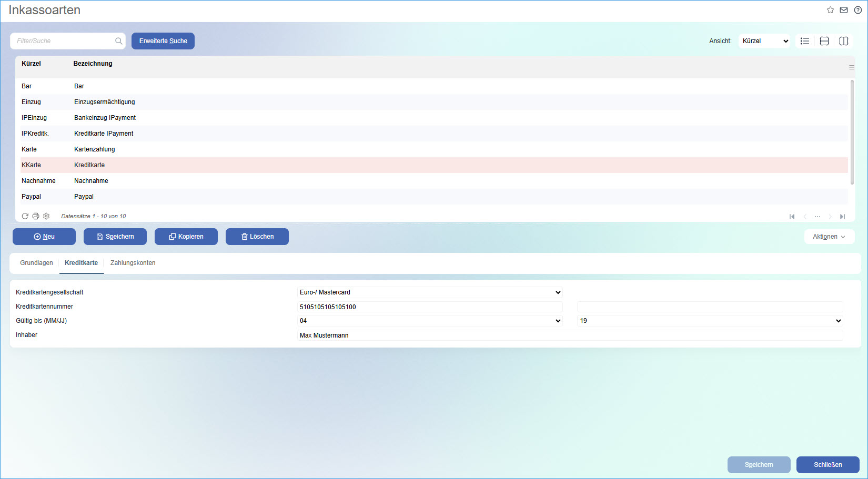
Task: Select the Einzugsermächtigung row
Action: (434, 102)
